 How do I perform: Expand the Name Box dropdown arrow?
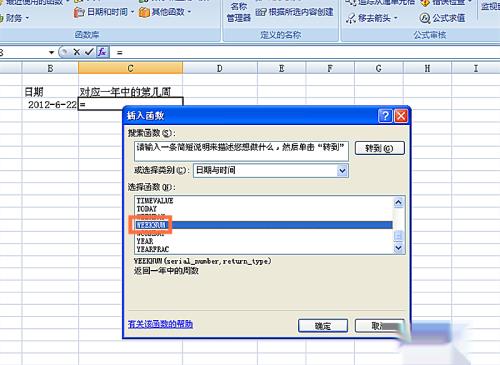click(51, 52)
